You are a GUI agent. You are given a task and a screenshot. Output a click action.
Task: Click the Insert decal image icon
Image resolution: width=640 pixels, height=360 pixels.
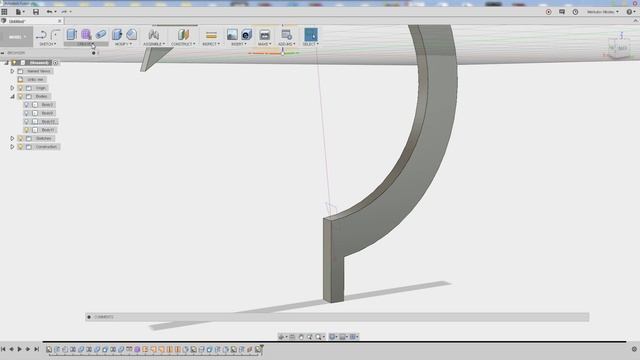tap(232, 35)
